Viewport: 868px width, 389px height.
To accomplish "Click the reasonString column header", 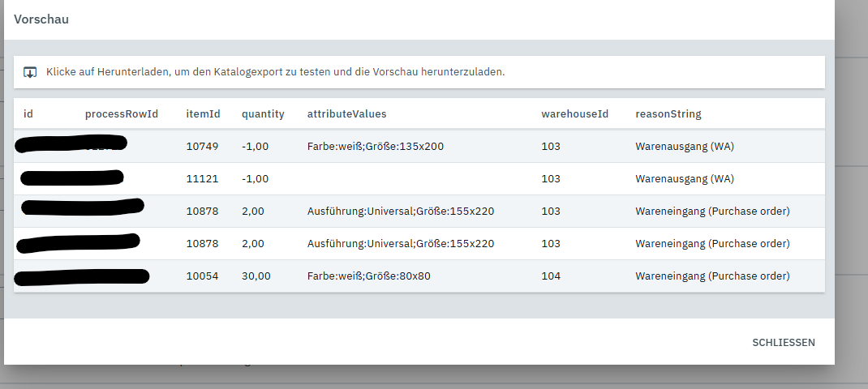I will click(x=668, y=114).
